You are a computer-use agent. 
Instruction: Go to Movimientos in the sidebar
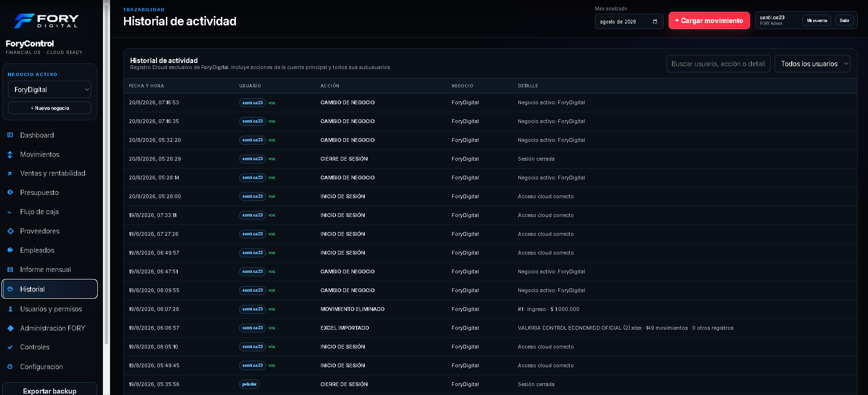(x=49, y=155)
